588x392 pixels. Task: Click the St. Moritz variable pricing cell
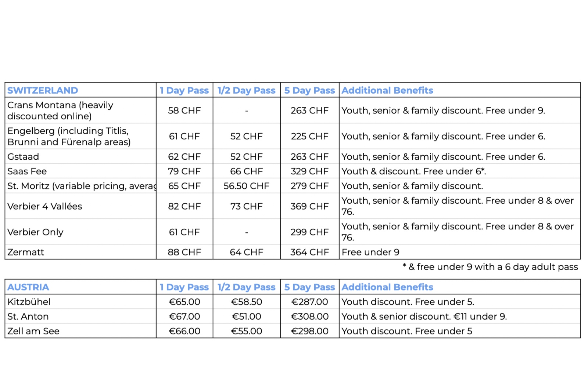coord(81,186)
